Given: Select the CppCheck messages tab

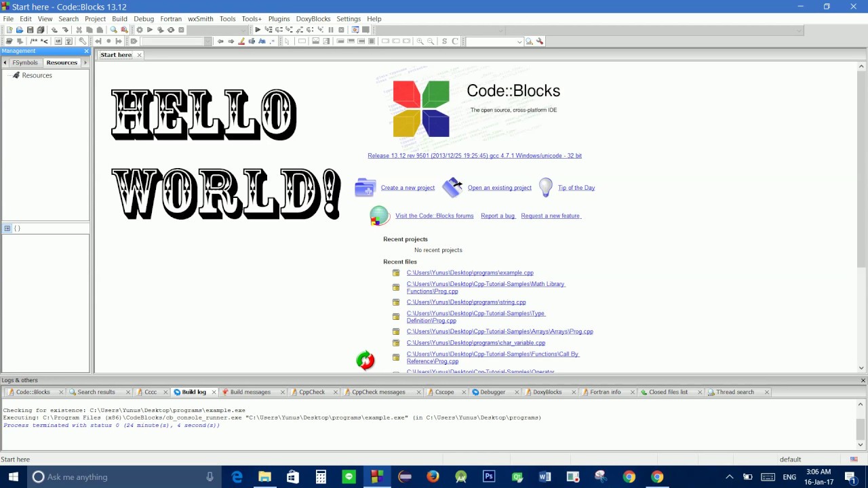Looking at the screenshot, I should point(378,392).
